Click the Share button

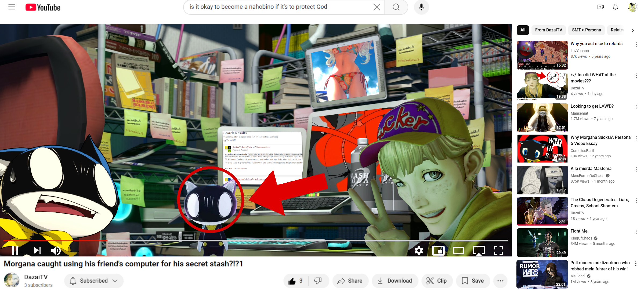point(350,281)
